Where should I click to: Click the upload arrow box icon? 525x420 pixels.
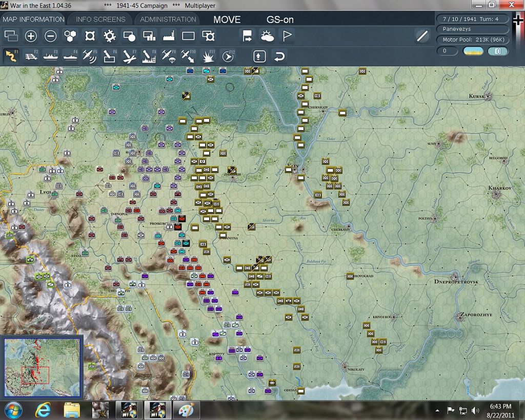[259, 56]
